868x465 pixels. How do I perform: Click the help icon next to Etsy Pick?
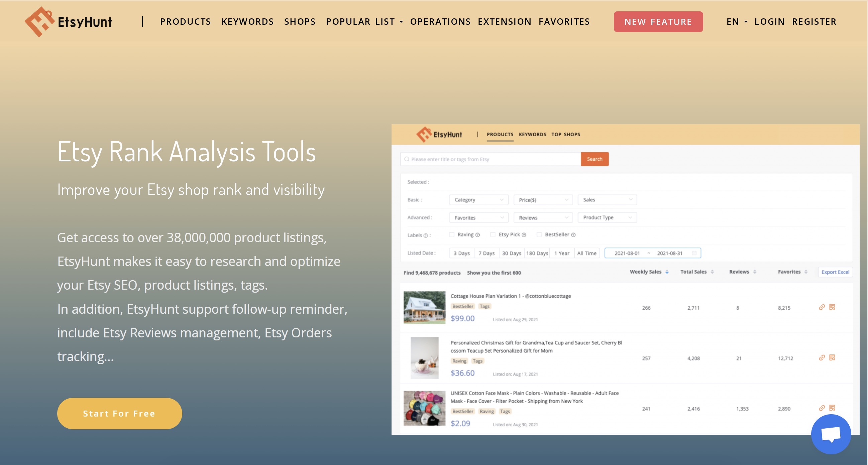524,235
